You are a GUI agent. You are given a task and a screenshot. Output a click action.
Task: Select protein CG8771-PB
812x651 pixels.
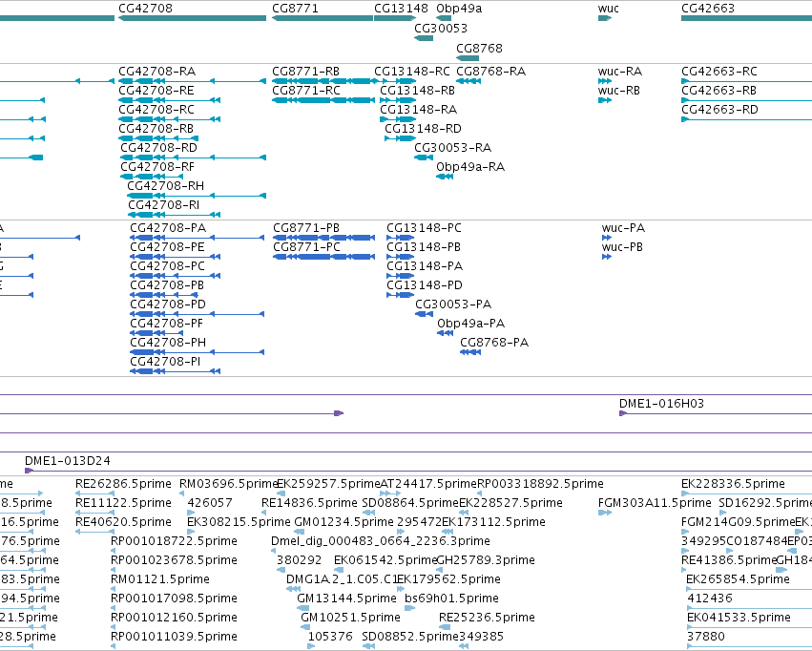(x=324, y=238)
